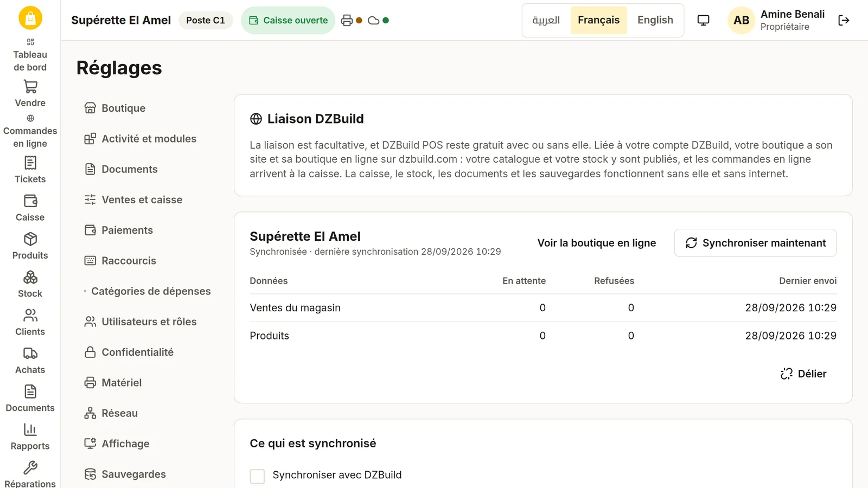Open the Produits section

click(30, 246)
